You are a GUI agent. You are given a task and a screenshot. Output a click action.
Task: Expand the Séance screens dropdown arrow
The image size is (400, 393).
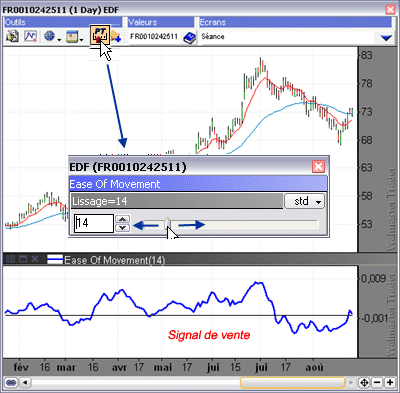[x=386, y=38]
